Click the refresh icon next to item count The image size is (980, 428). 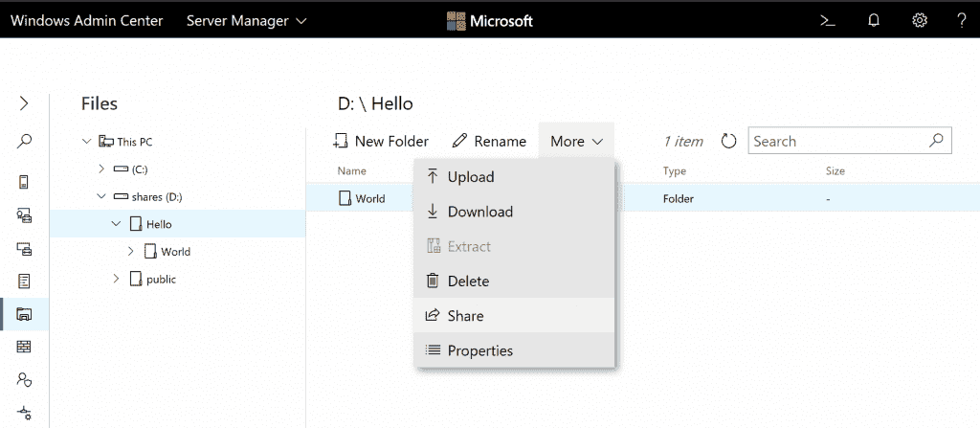(x=728, y=141)
